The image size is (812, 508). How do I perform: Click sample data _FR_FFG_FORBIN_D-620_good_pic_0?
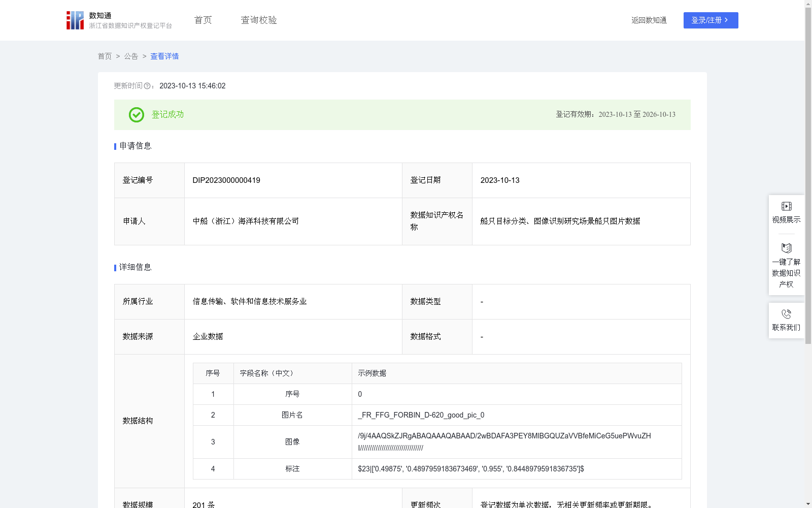pos(421,415)
